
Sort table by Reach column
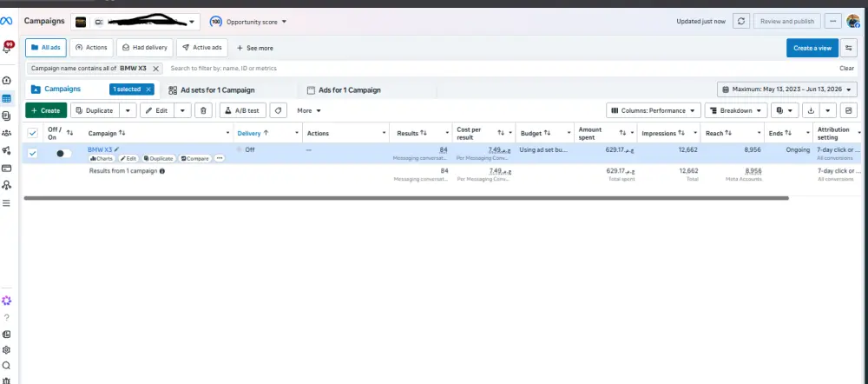[728, 133]
